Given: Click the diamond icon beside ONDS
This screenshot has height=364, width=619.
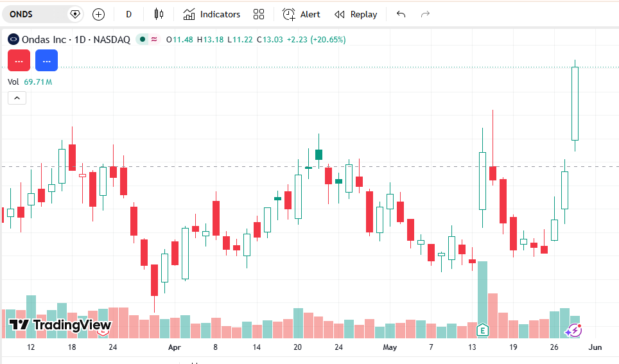Looking at the screenshot, I should coord(74,15).
